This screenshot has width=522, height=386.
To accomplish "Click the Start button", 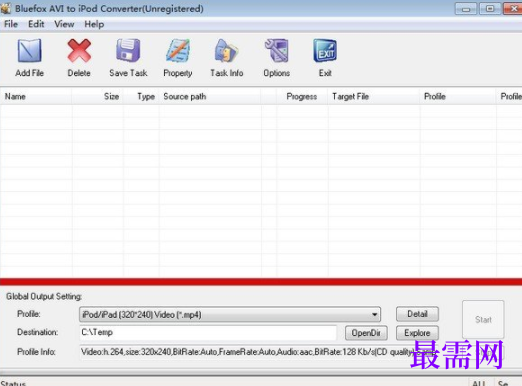I will tap(483, 319).
